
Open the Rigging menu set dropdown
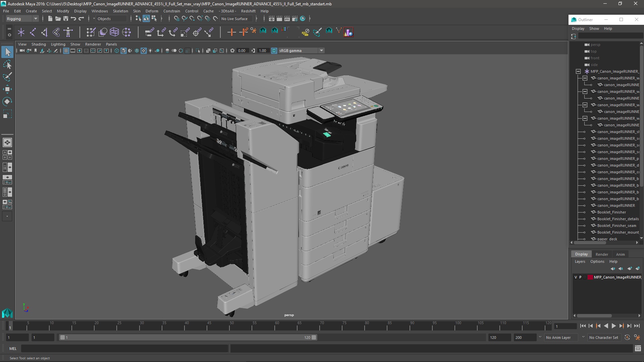click(22, 19)
